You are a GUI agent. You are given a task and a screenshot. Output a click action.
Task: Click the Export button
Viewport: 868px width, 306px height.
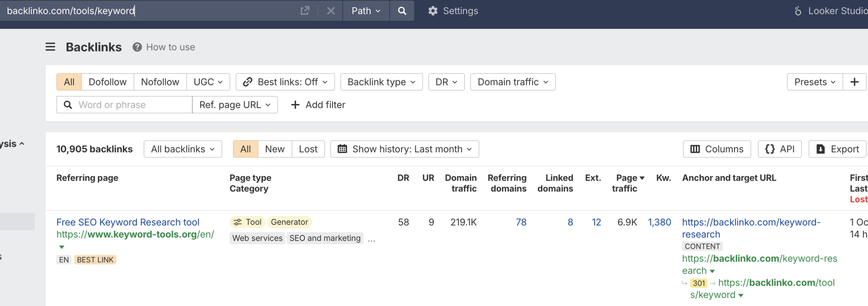837,149
